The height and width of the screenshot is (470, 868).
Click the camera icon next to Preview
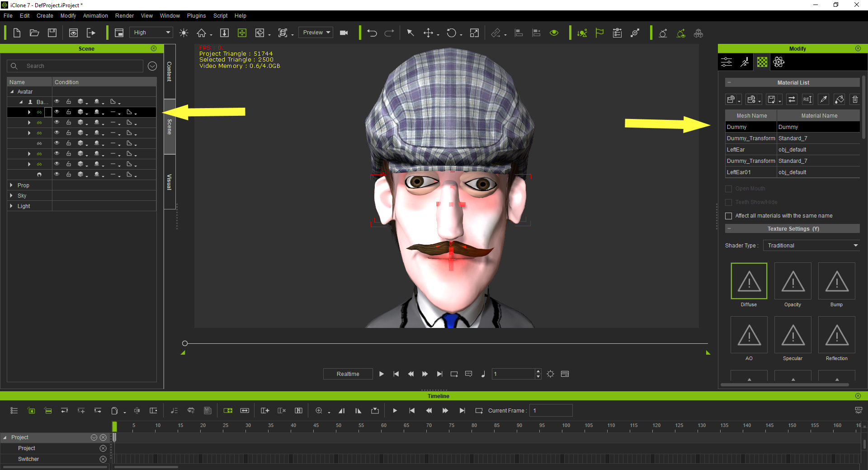click(344, 33)
